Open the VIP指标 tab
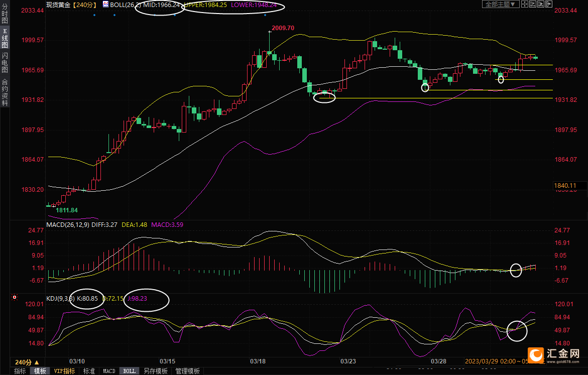The image size is (588, 375). coord(64,371)
